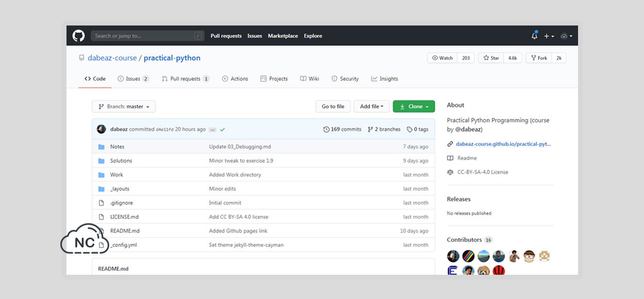The image size is (644, 299).
Task: Open the dabeaz-course.github.io website link
Action: [503, 144]
